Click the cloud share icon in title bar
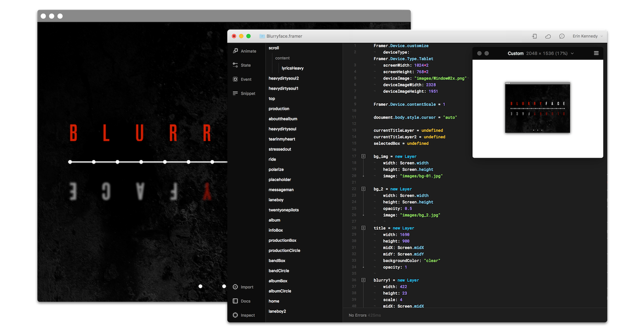Viewport: 644px width, 332px height. point(548,36)
